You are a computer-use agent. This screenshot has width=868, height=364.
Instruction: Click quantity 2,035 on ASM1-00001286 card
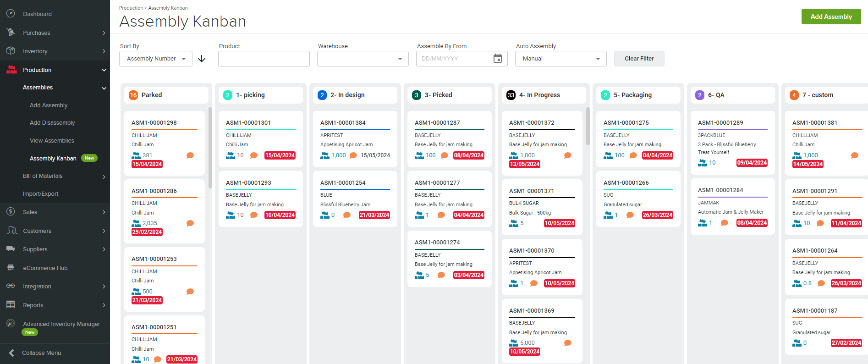[150, 223]
